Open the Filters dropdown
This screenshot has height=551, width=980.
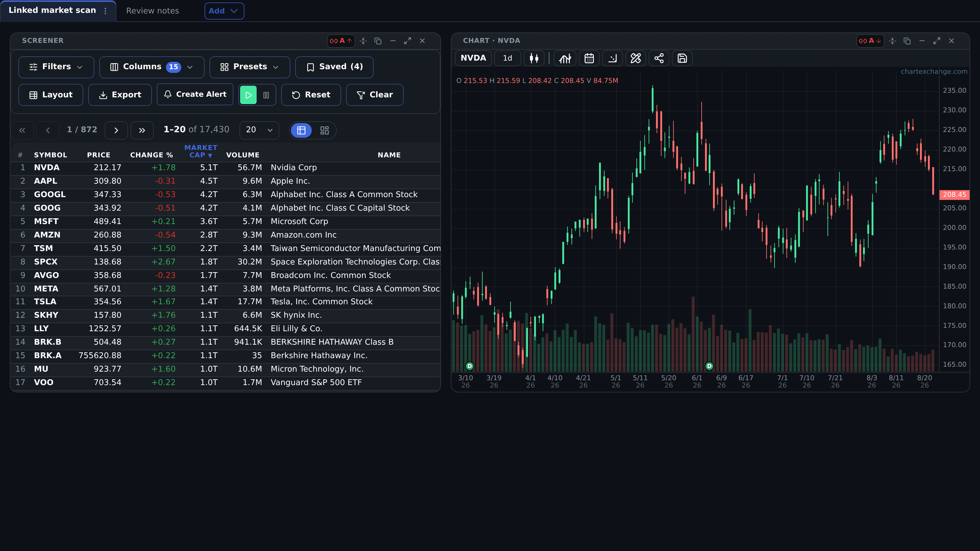coord(56,67)
